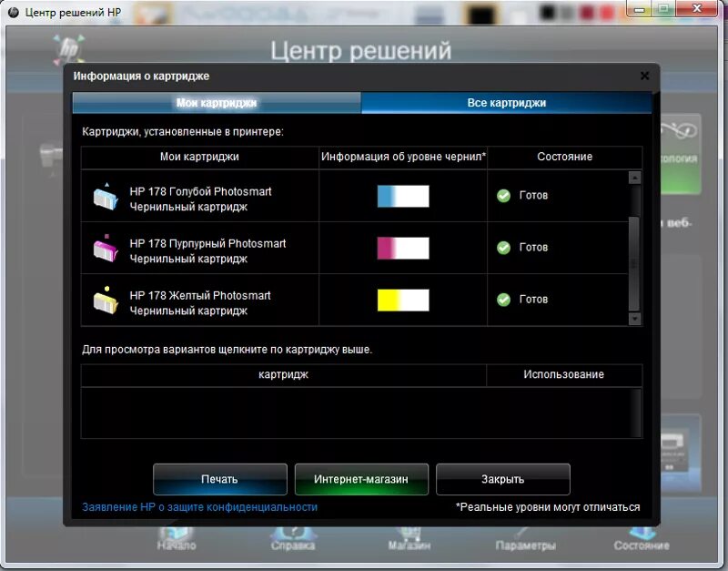Click green Готов checkmark for Пурпурный cartridge
This screenshot has width=728, height=571.
point(504,248)
